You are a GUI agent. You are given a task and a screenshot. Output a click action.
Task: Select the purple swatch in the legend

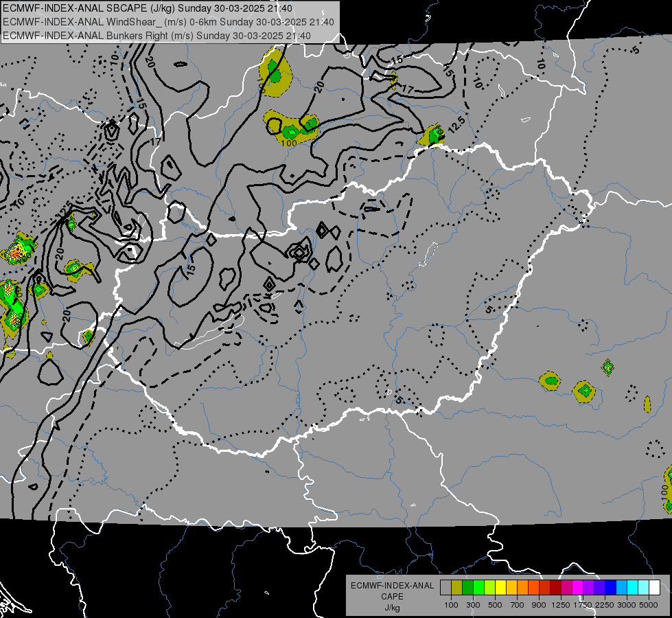pyautogui.click(x=589, y=588)
